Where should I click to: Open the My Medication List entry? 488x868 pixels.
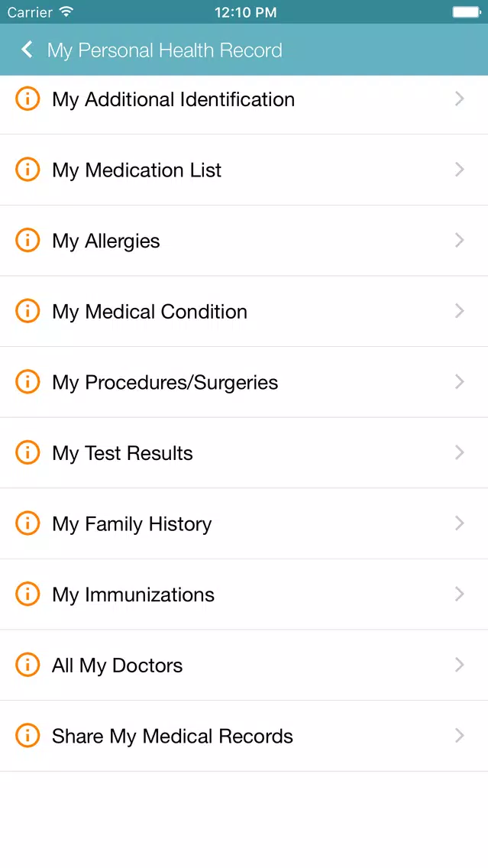(x=244, y=170)
